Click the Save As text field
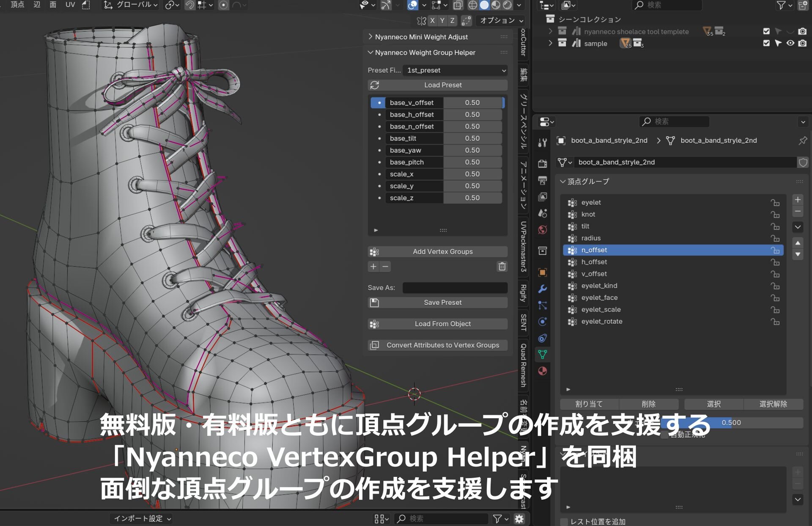This screenshot has width=812, height=526. point(455,288)
